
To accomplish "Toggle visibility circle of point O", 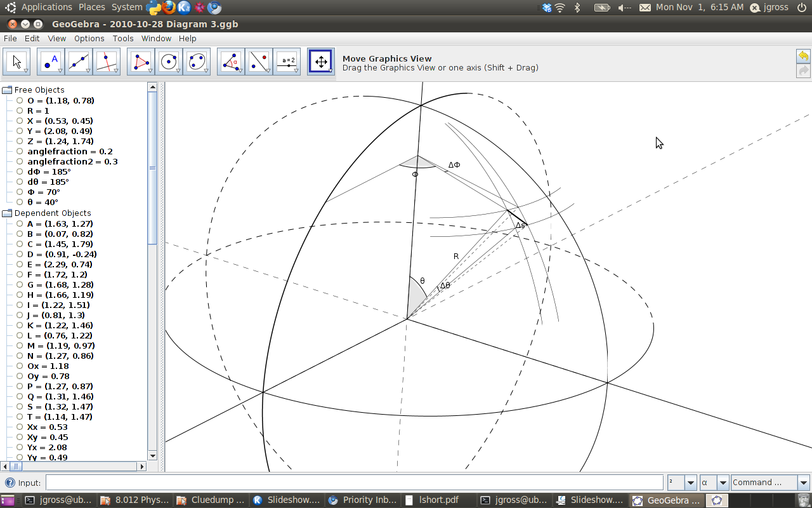I will [20, 100].
